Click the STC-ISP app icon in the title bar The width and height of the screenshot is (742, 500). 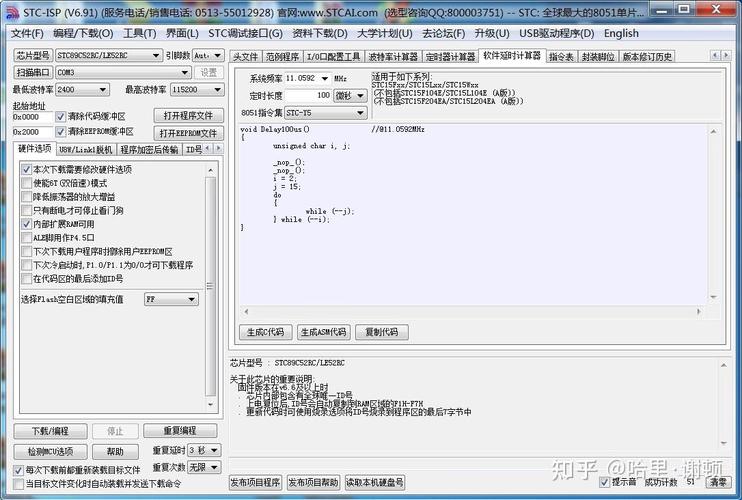coord(12,12)
